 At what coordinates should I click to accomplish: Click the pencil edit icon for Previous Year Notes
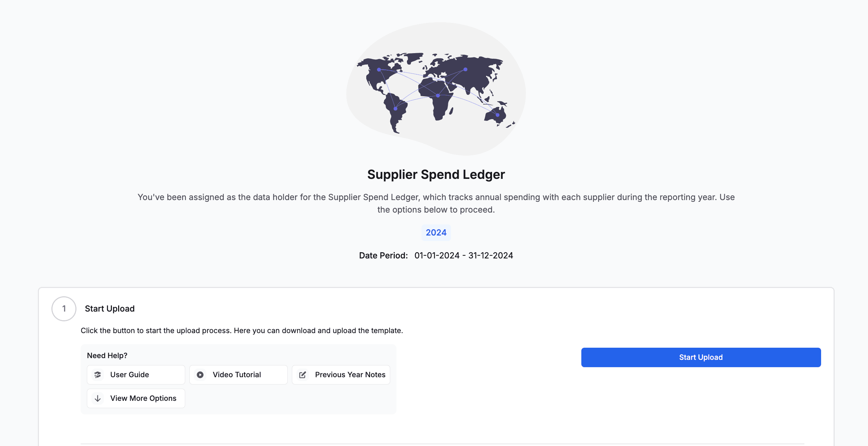pyautogui.click(x=303, y=375)
